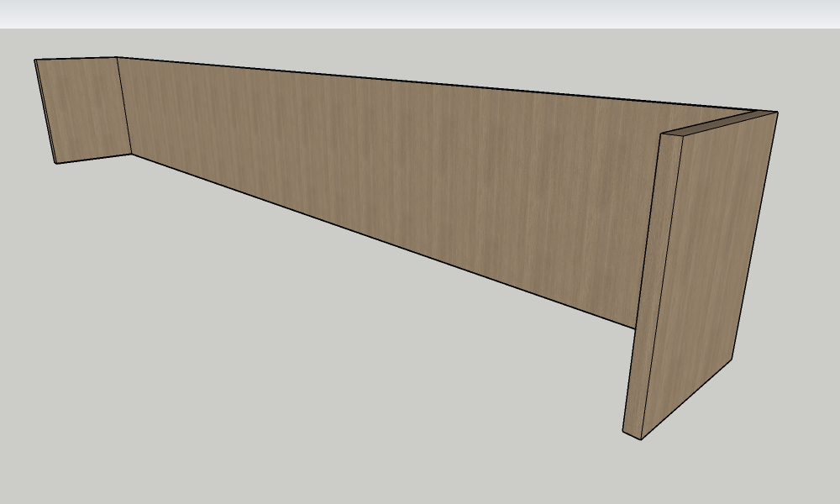The height and width of the screenshot is (504, 840).
Task: Select the top edge of the left panel
Action: (76, 58)
